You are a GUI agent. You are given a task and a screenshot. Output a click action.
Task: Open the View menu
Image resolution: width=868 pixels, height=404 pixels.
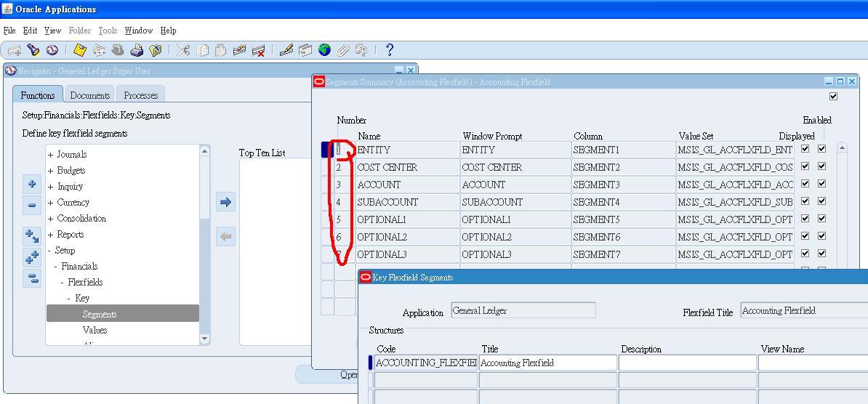point(52,31)
